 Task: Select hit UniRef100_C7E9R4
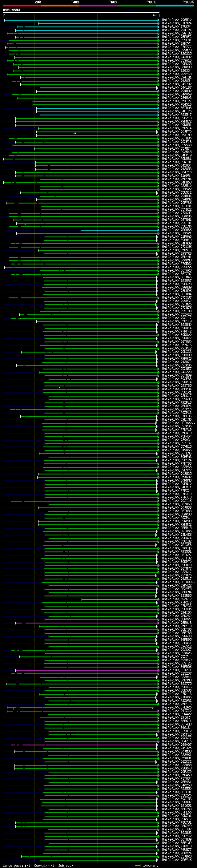click(x=176, y=23)
